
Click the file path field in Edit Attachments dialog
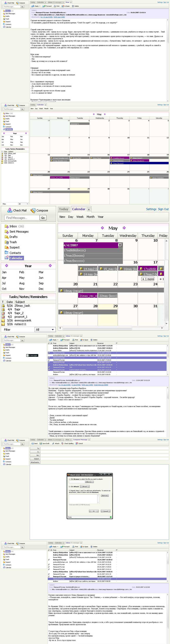pos(77,482)
